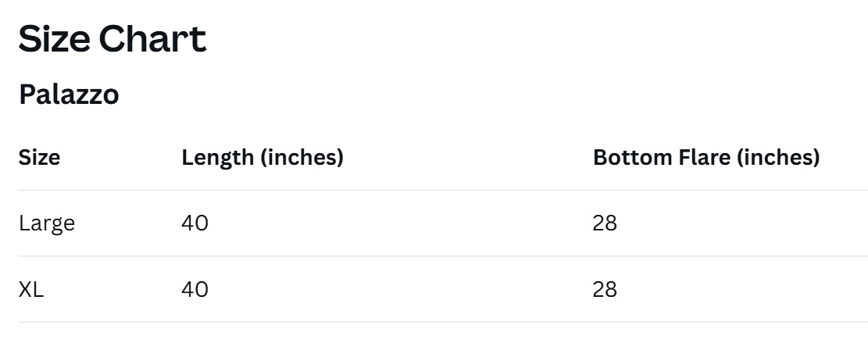Click the Size Chart heading
The height and width of the screenshot is (357, 868).
click(112, 39)
